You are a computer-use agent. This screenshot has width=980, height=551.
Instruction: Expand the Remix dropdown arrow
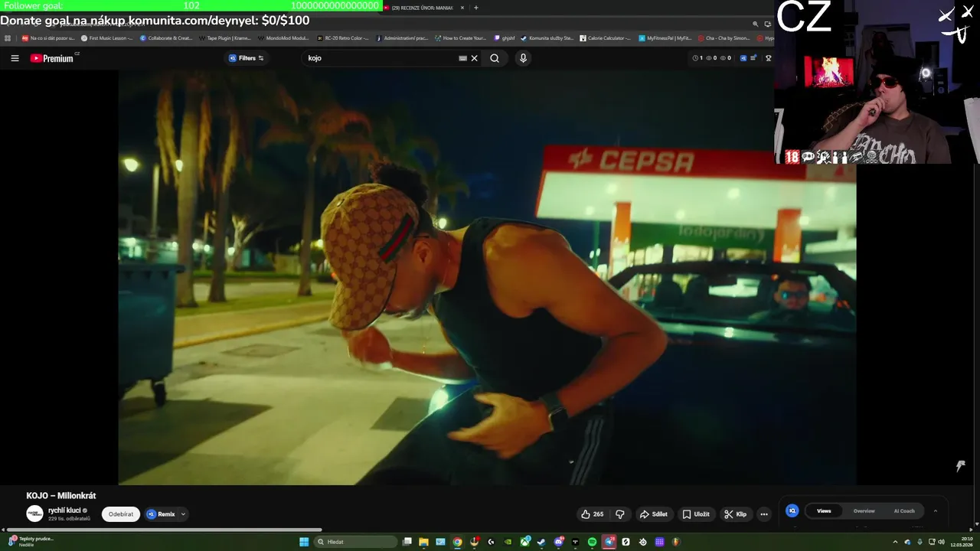(183, 514)
